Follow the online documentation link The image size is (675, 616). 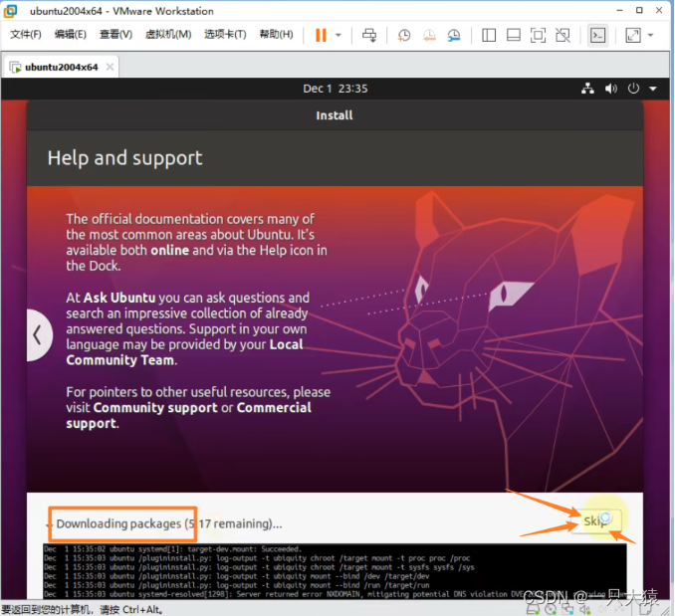[x=169, y=251]
